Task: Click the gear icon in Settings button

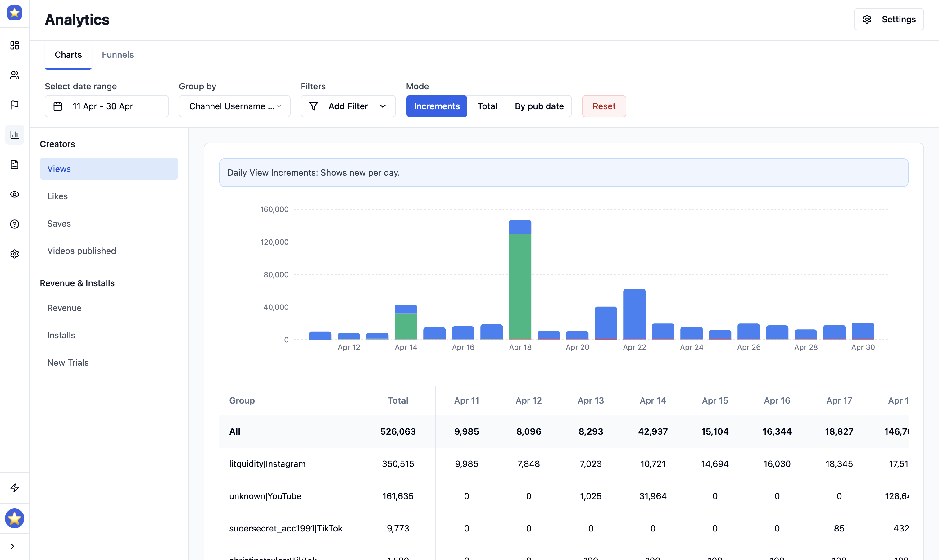Action: 867,19
